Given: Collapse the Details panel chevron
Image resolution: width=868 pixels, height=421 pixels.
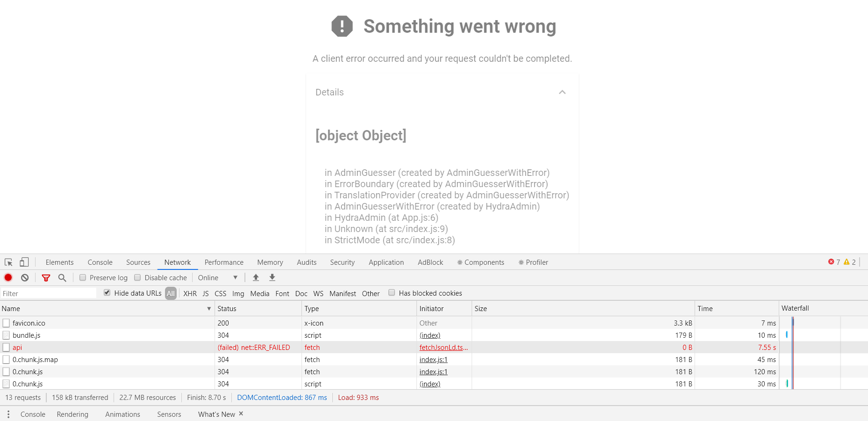Looking at the screenshot, I should click(x=562, y=92).
